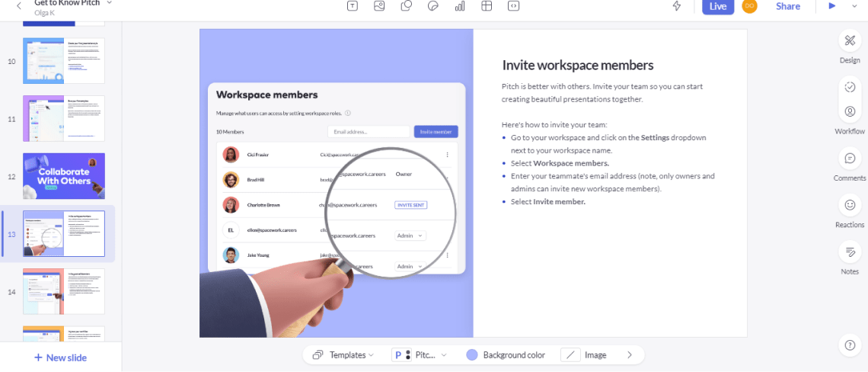Image resolution: width=868 pixels, height=372 pixels.
Task: Add a new slide
Action: click(x=60, y=358)
